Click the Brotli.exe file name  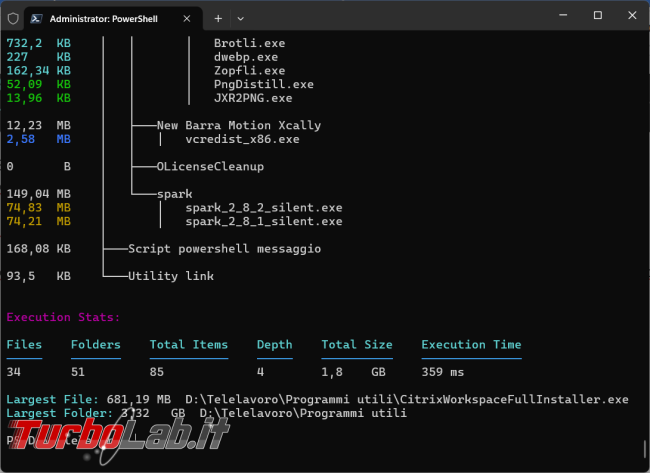click(x=250, y=43)
